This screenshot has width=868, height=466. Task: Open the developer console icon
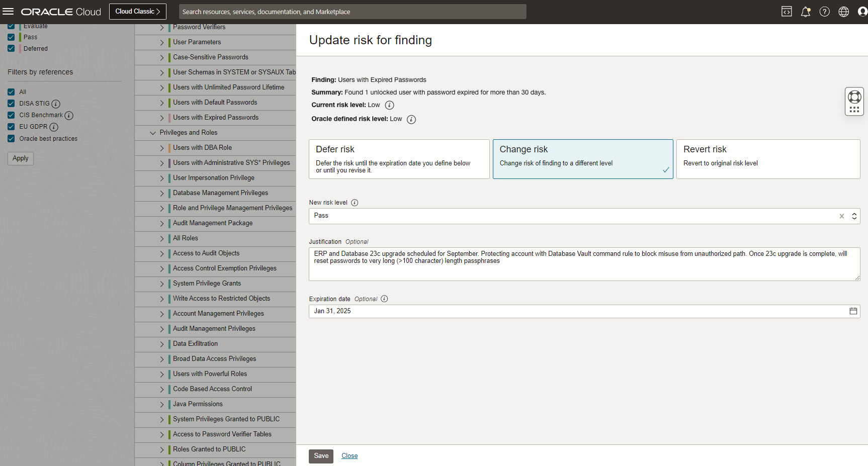point(786,11)
